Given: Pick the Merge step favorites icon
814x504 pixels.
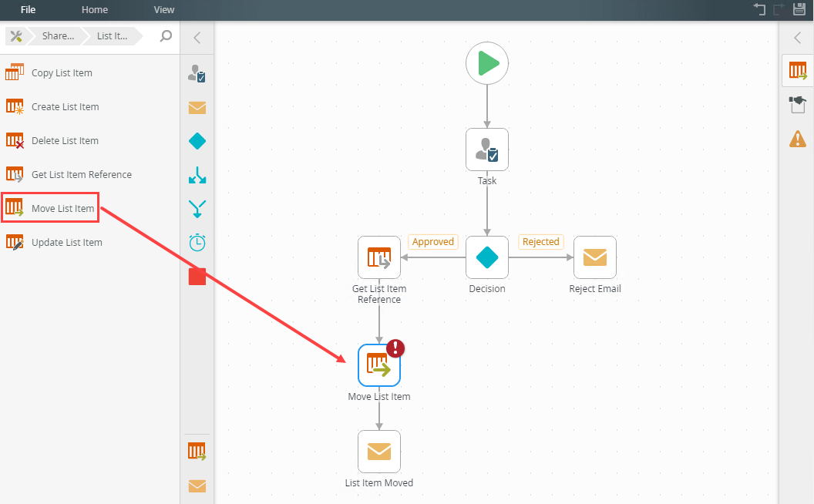Looking at the screenshot, I should pos(197,209).
